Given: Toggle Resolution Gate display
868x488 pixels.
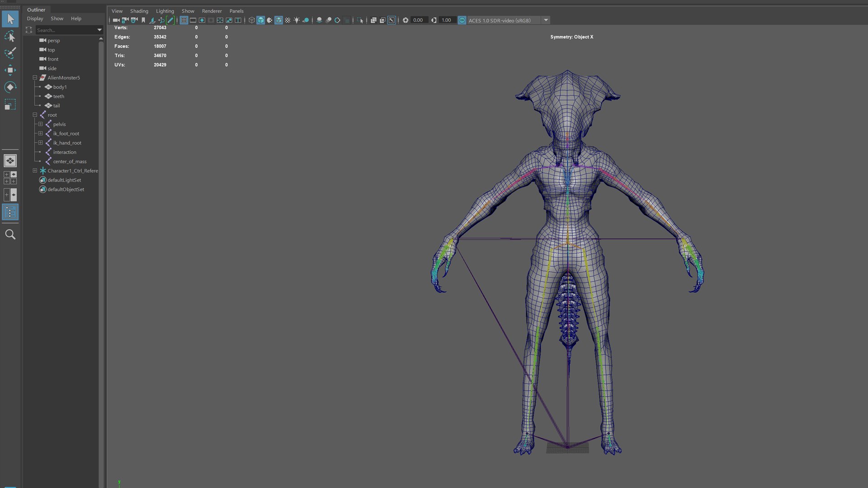Looking at the screenshot, I should point(202,20).
